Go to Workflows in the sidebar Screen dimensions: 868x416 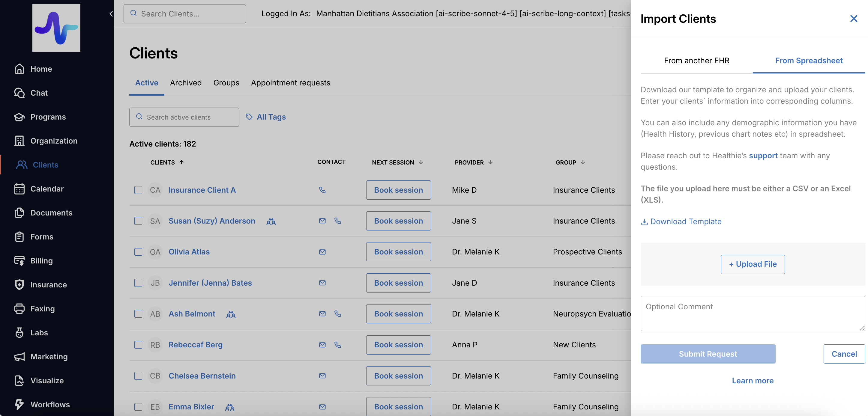[x=50, y=404]
